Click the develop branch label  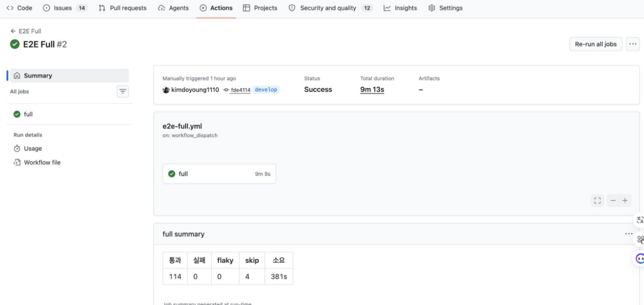266,90
